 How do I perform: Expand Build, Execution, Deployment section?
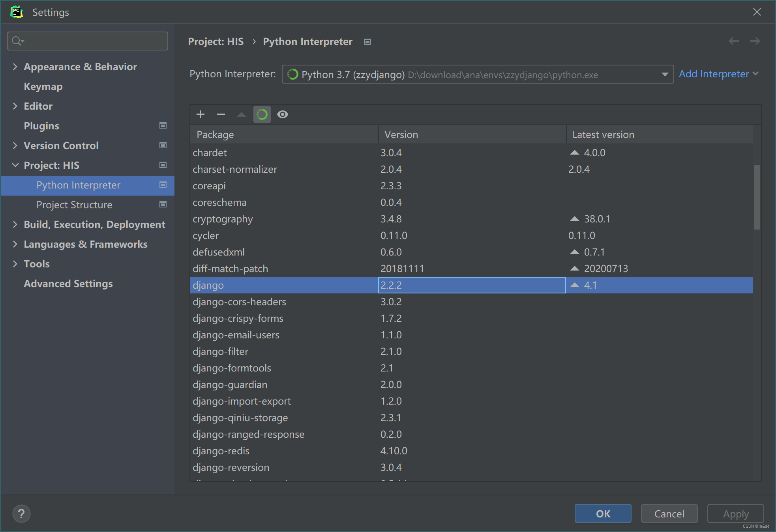15,224
